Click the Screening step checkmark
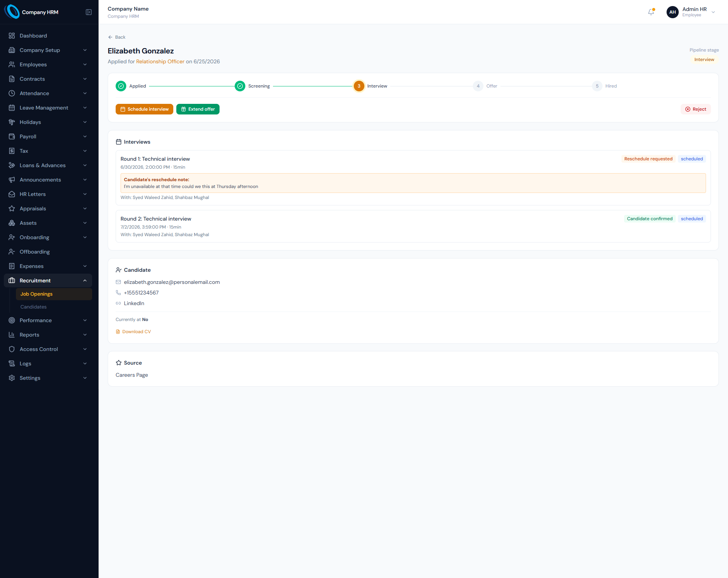The height and width of the screenshot is (578, 728). (x=240, y=86)
